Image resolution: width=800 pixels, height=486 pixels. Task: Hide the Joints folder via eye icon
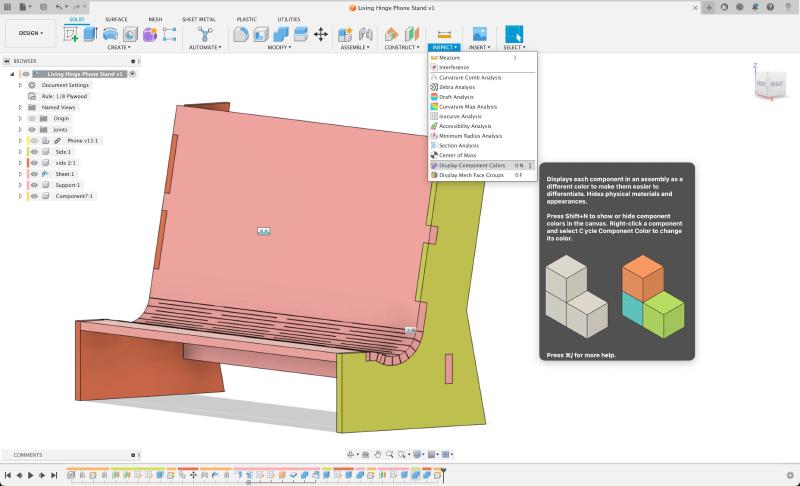32,130
